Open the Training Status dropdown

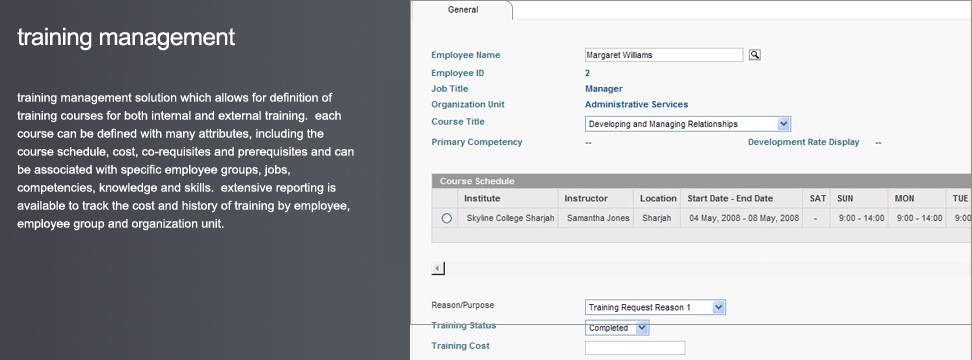pyautogui.click(x=617, y=328)
